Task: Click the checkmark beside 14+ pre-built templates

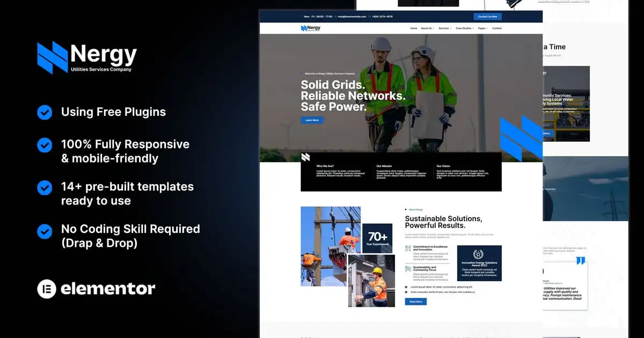Action: pos(45,187)
